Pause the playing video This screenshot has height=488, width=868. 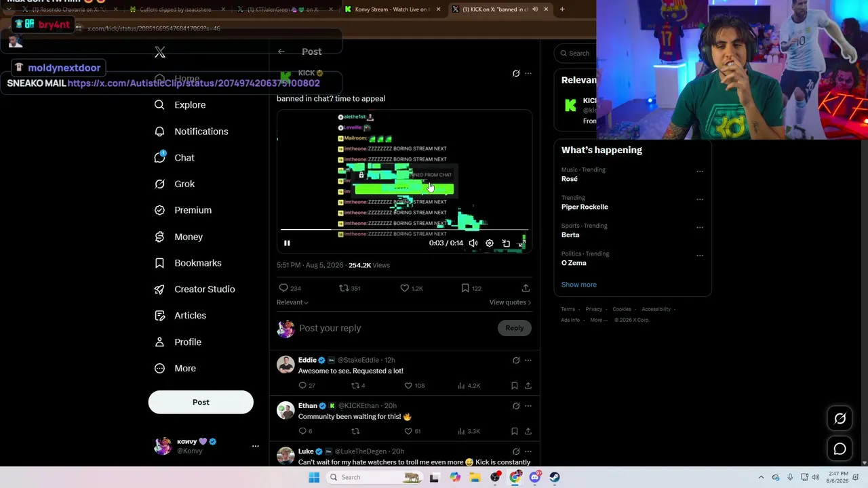pyautogui.click(x=287, y=243)
